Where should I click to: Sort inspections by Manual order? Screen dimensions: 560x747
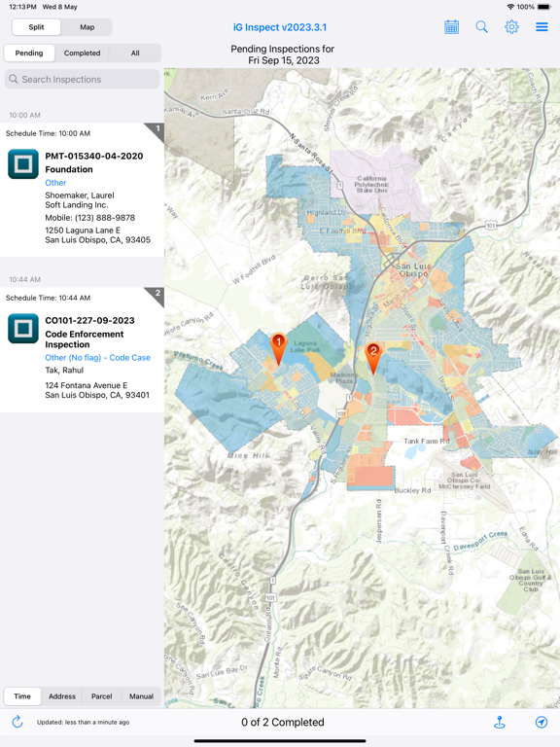[141, 696]
